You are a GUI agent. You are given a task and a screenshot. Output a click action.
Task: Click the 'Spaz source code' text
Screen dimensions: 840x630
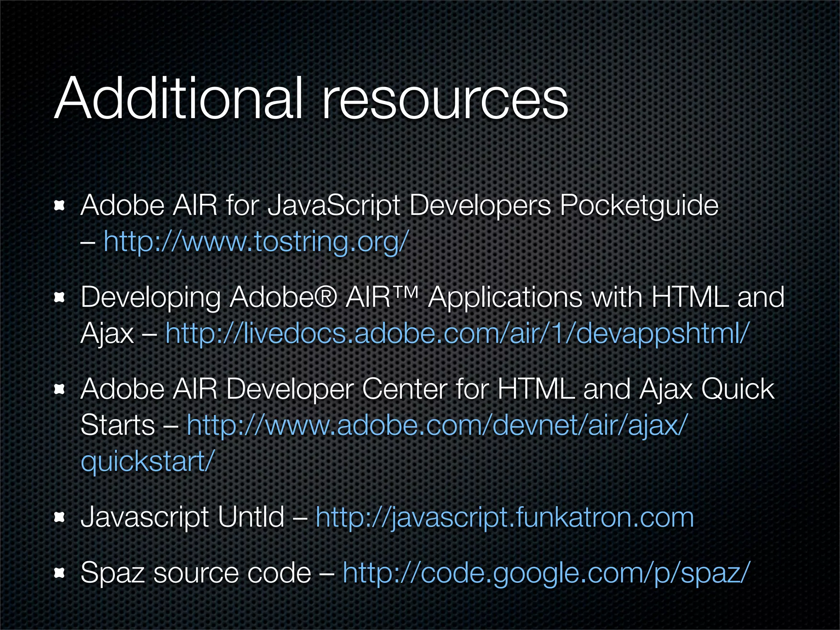196,573
